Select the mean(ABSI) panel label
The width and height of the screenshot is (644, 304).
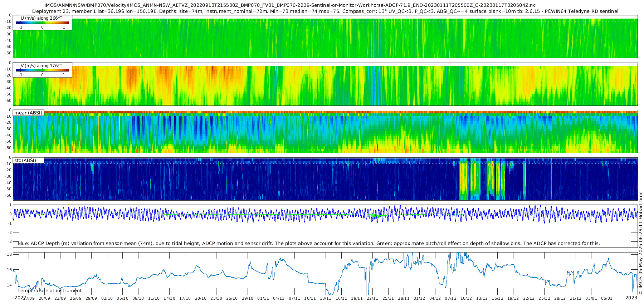point(28,113)
